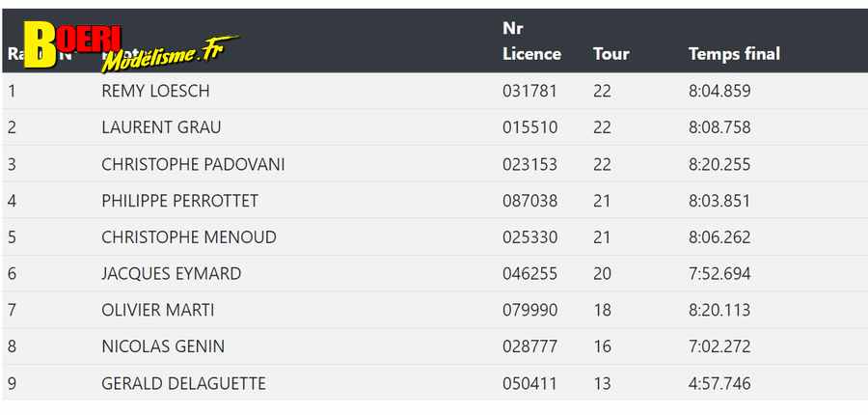The height and width of the screenshot is (415, 868).
Task: Click licence number 031781
Action: [x=529, y=91]
